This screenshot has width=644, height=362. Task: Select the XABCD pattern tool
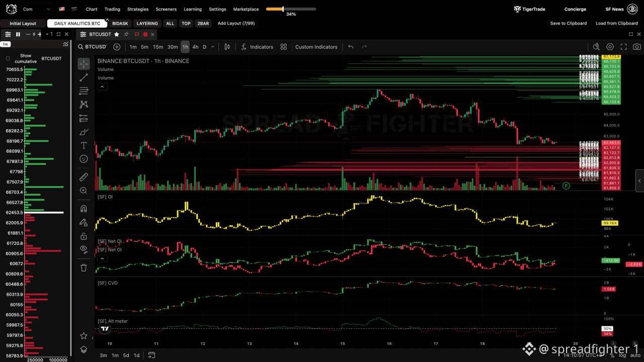coord(84,105)
